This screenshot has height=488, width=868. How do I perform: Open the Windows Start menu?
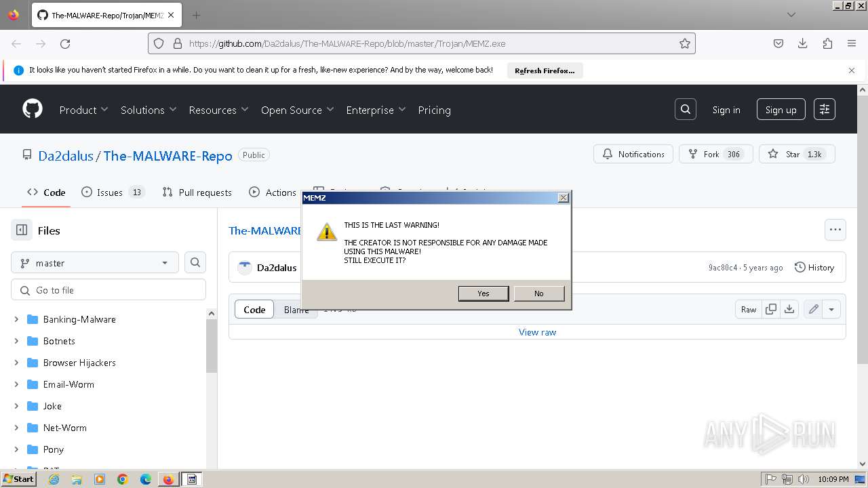tap(18, 479)
